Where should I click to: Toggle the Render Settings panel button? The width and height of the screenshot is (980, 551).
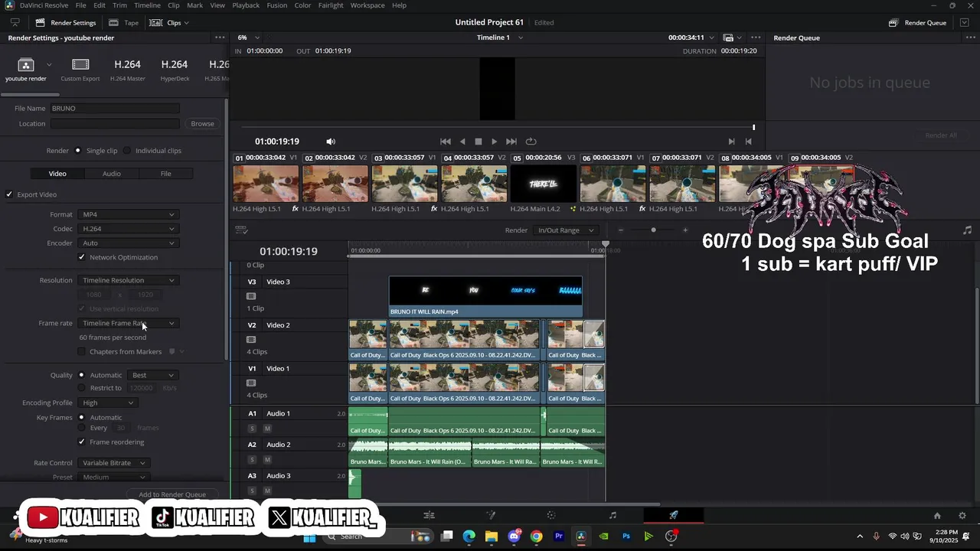click(66, 23)
